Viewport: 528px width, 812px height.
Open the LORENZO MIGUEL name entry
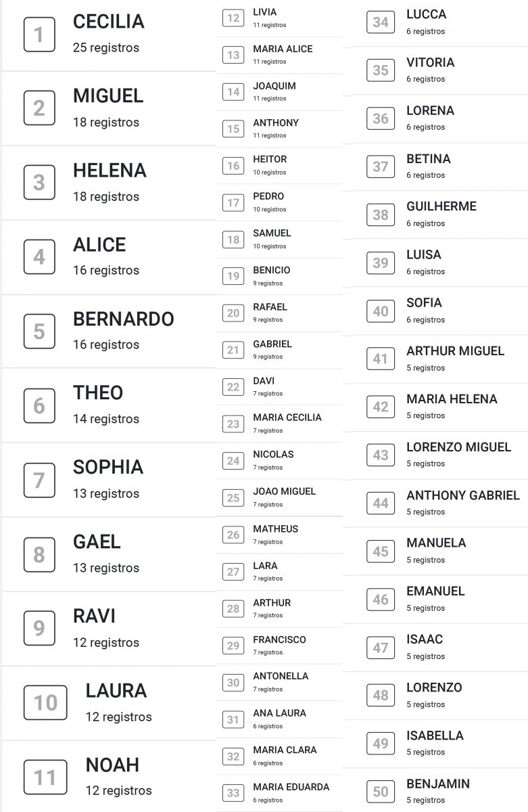pyautogui.click(x=459, y=447)
